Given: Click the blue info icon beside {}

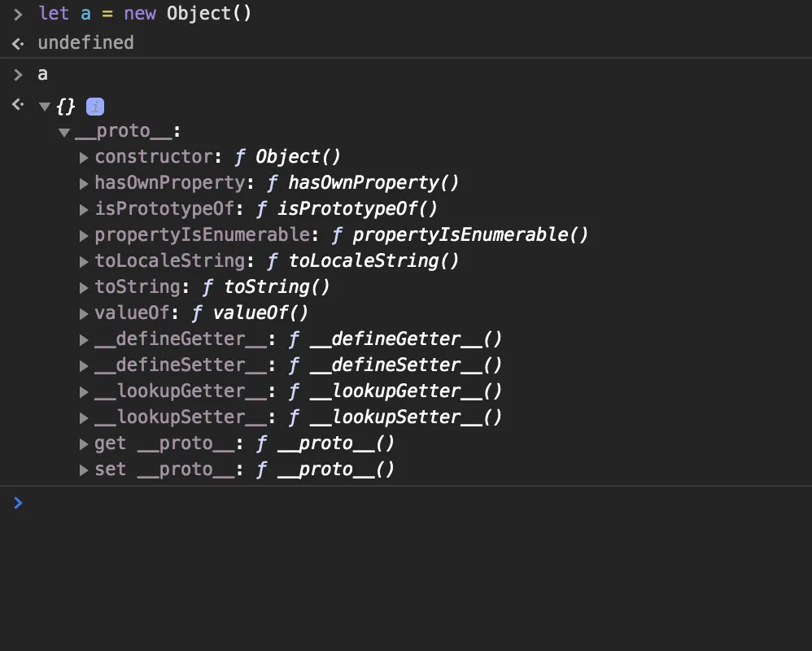Looking at the screenshot, I should (95, 107).
